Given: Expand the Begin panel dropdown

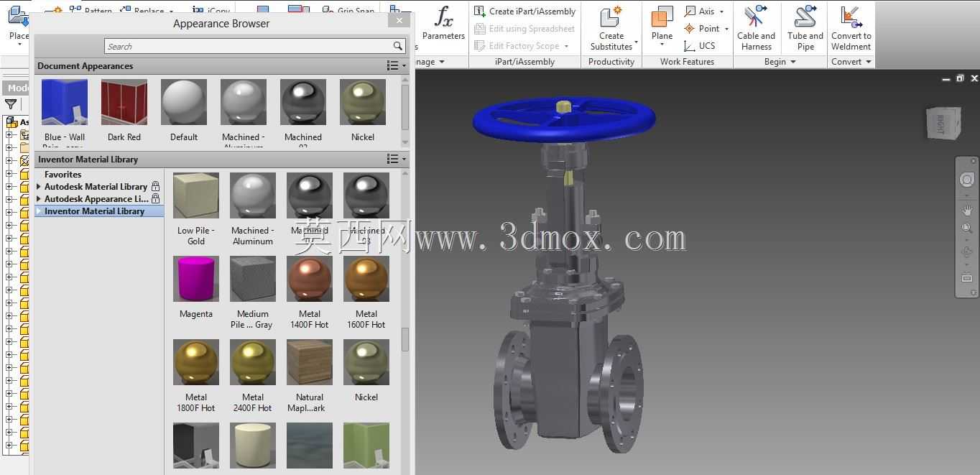Looking at the screenshot, I should 793,62.
